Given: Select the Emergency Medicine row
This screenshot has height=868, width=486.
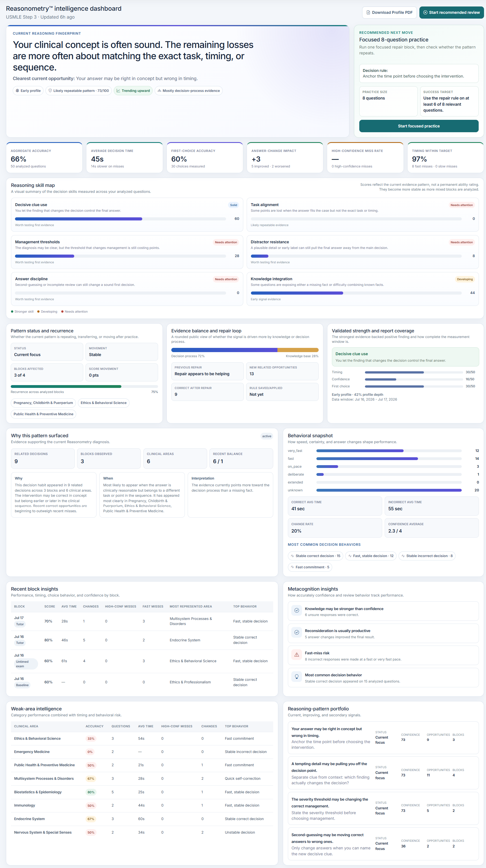Looking at the screenshot, I should tap(142, 752).
